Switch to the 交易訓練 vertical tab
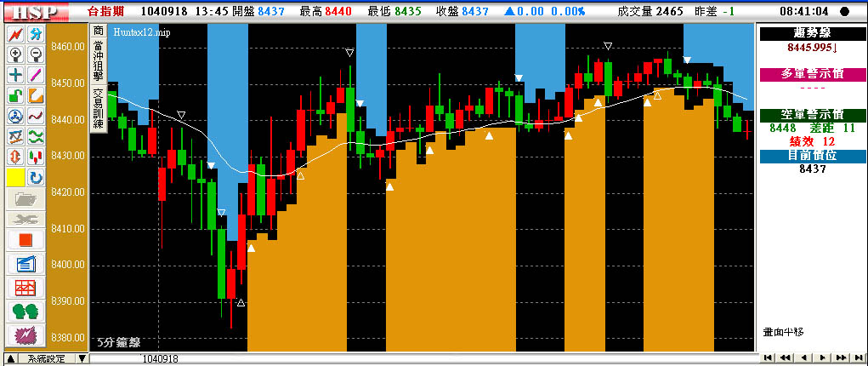The height and width of the screenshot is (366, 868). 98,109
